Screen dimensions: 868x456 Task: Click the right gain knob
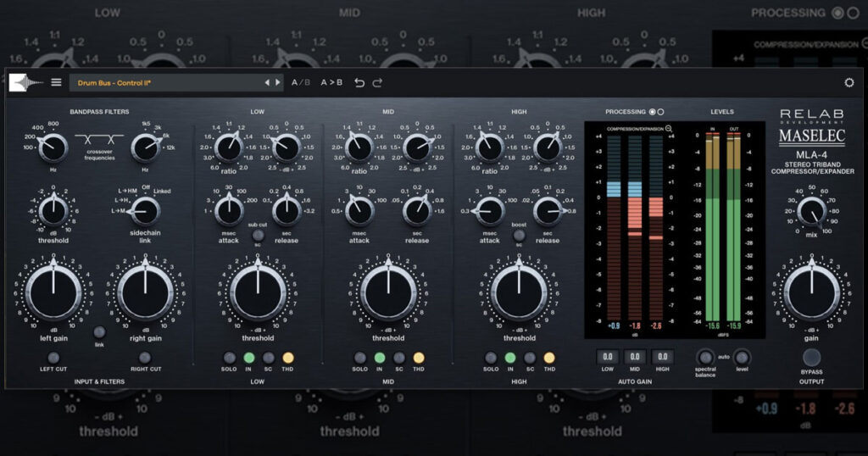pos(145,292)
